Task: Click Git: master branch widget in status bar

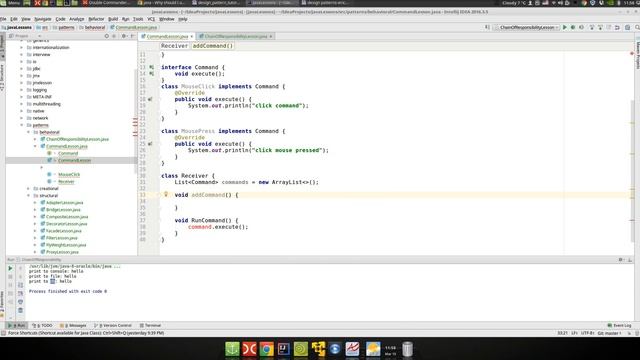Action: 609,333
